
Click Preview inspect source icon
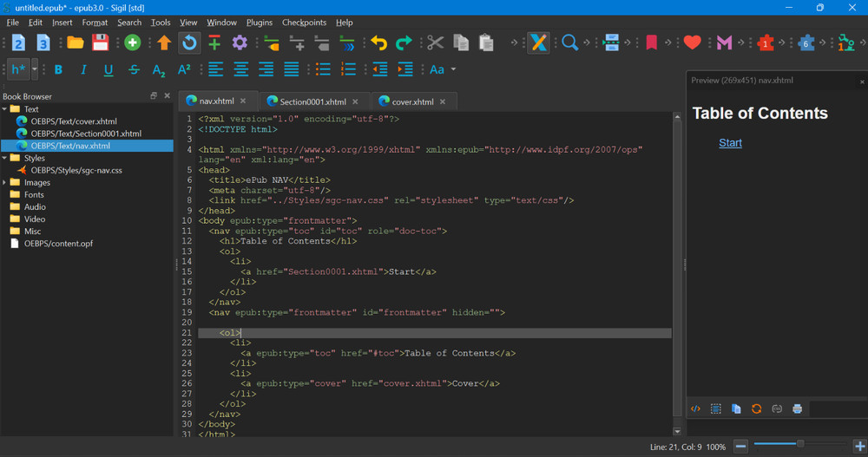pos(696,408)
